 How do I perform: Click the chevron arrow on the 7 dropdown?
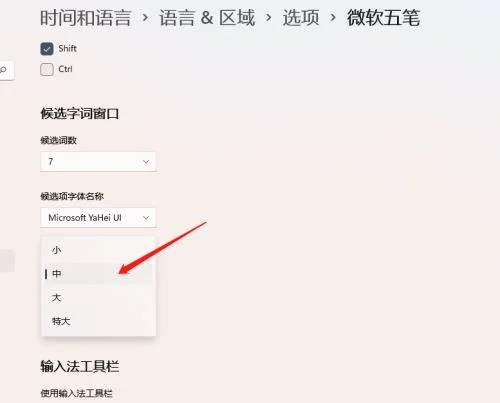146,162
